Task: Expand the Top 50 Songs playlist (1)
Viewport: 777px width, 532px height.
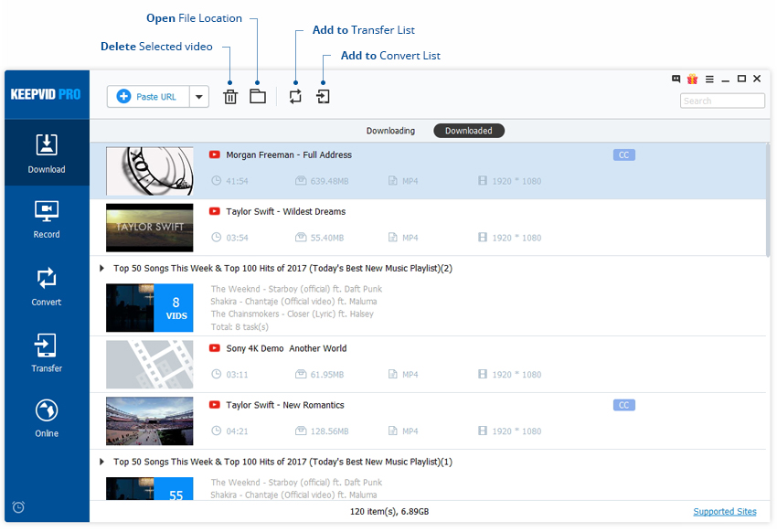Action: 101,462
